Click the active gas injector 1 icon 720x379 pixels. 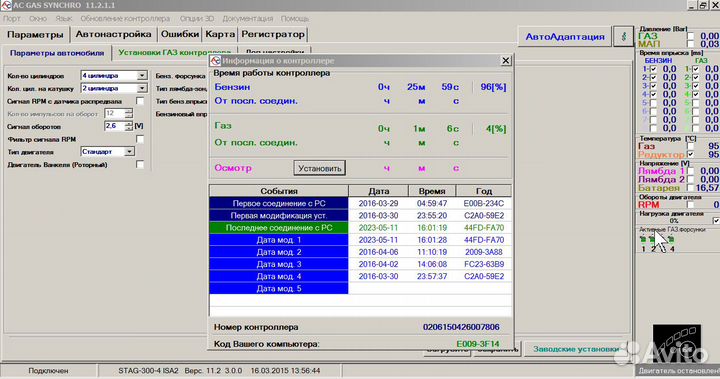643,239
